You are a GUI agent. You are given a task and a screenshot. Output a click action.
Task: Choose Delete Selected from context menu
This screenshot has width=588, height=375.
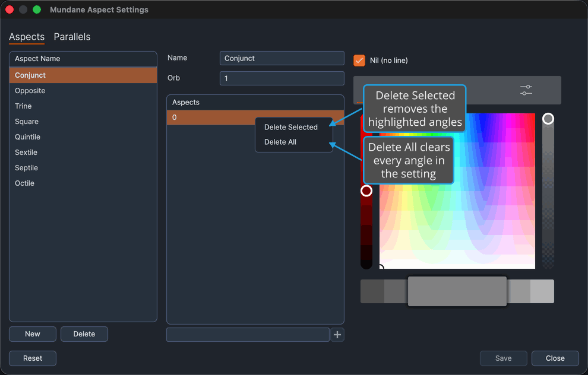pos(290,127)
